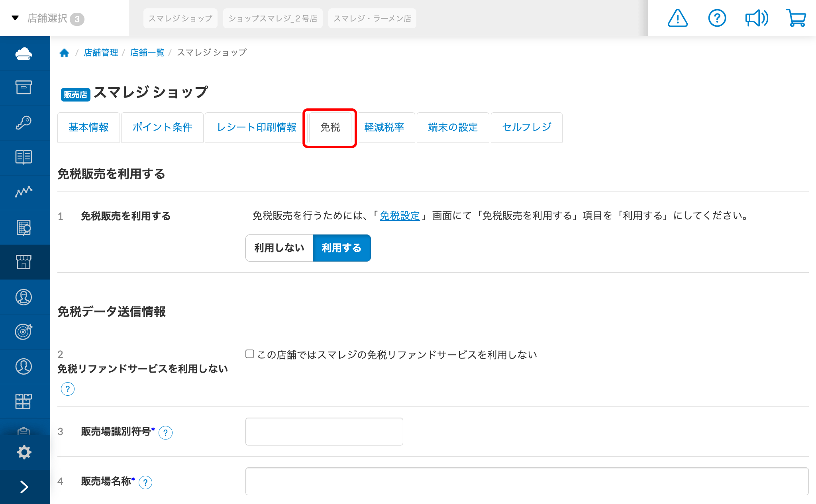816x504 pixels.
Task: Select the 利用する toggle option
Action: pos(342,248)
